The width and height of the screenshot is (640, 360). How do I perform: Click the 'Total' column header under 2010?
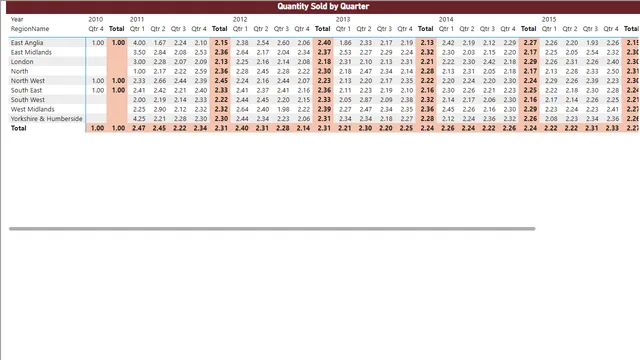coord(117,29)
